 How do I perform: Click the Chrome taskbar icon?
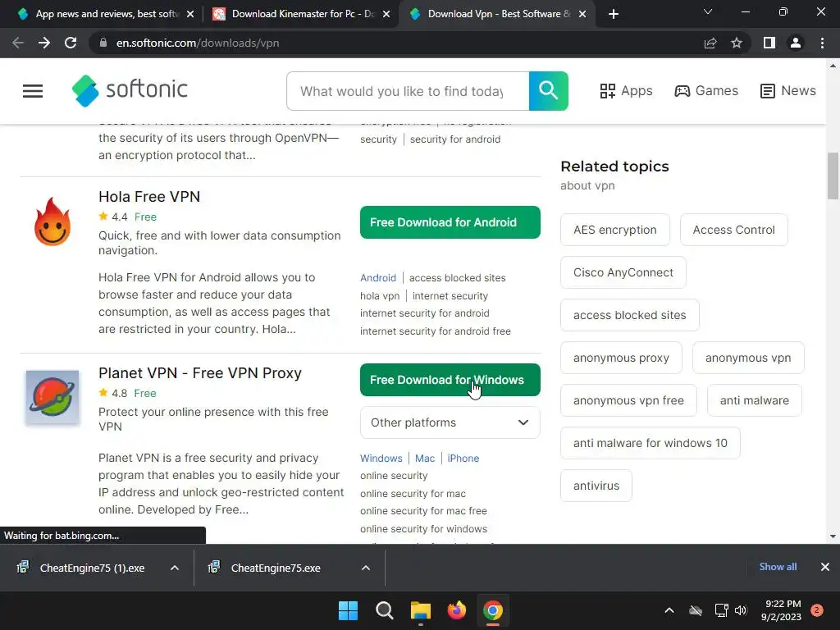(x=493, y=610)
